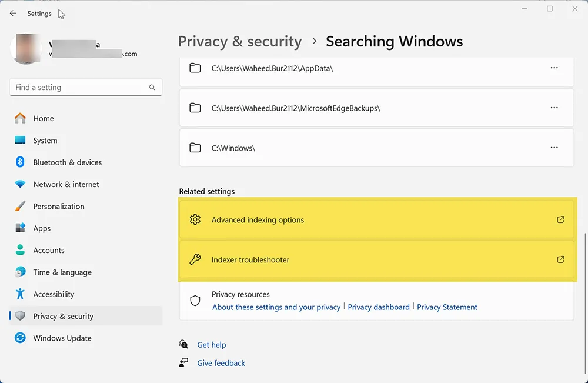Image resolution: width=588 pixels, height=383 pixels.
Task: Open the System settings icon in sidebar
Action: pos(19,140)
